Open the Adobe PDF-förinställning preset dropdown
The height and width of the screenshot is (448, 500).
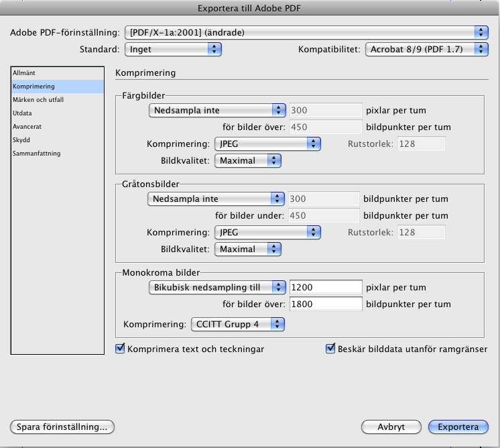click(306, 32)
